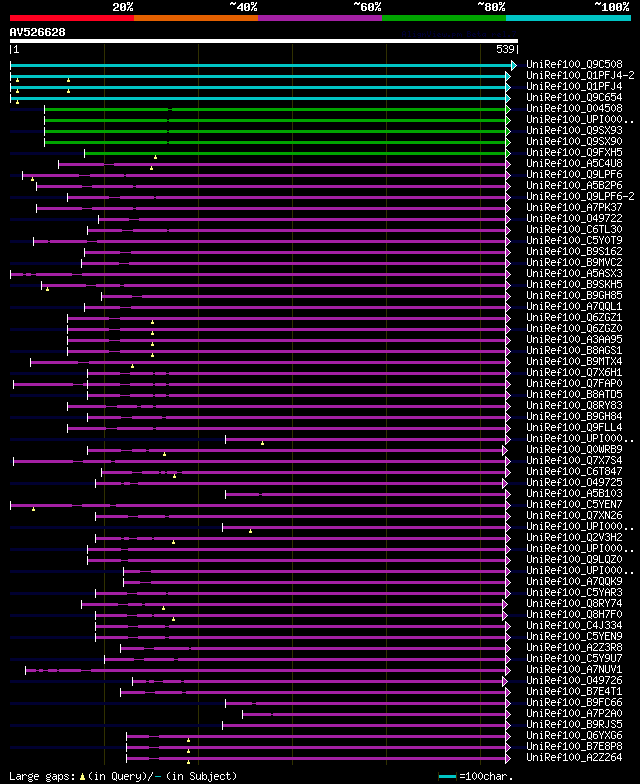Viewport: 640px width, 784px height.
Task: Click the UniRef100_C6TL30 label
Action: [x=574, y=230]
